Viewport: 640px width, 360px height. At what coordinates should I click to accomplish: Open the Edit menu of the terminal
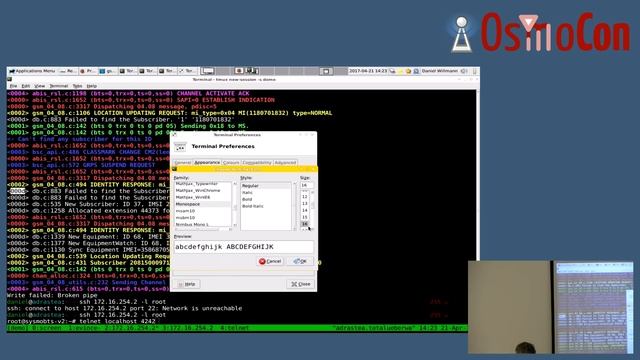tap(26, 86)
